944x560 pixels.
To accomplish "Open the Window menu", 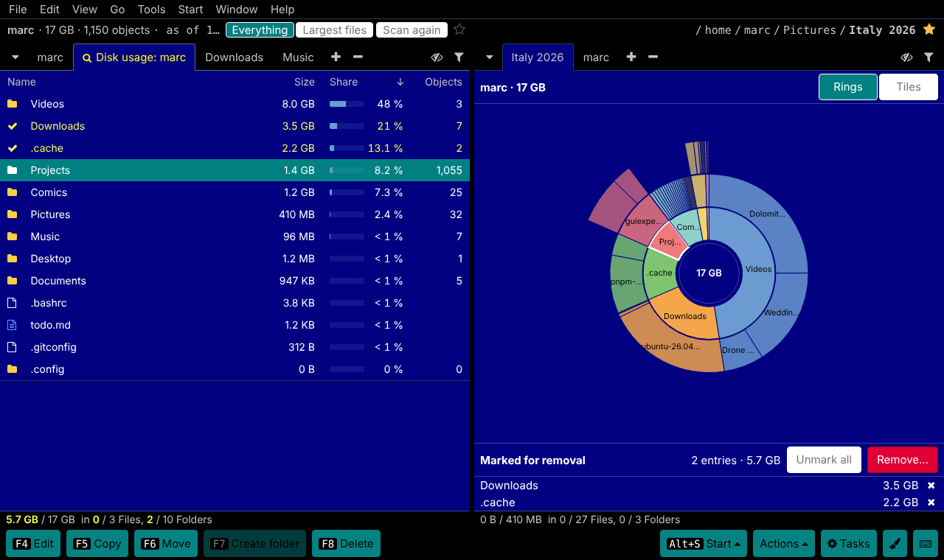I will click(x=237, y=10).
